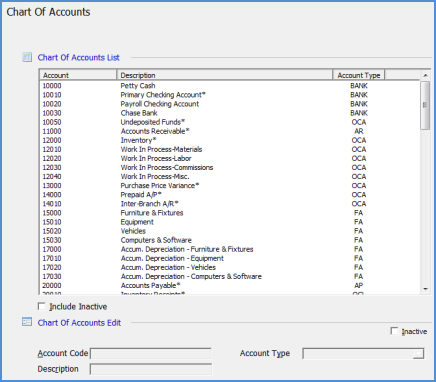The height and width of the screenshot is (382, 436).
Task: Click account number 10020
Action: click(x=52, y=104)
